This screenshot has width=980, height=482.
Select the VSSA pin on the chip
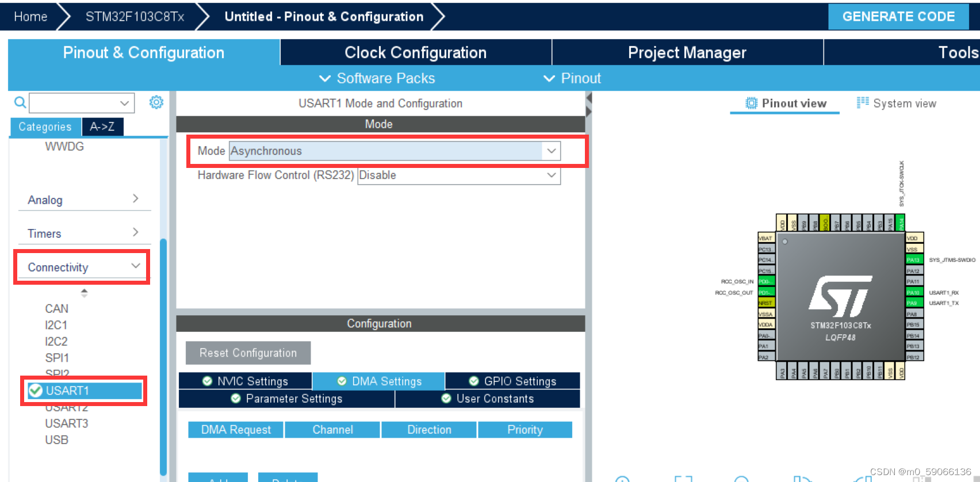click(x=767, y=313)
